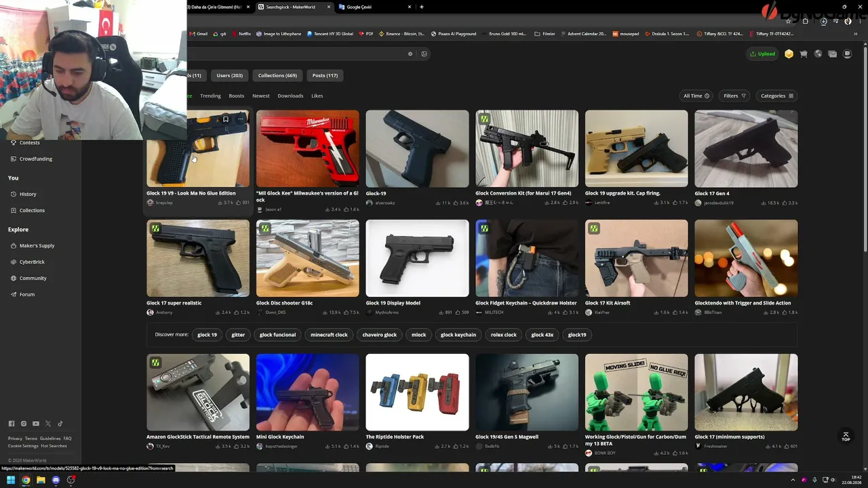
Task: Select the 'glock funcional' discover chip
Action: 277,335
